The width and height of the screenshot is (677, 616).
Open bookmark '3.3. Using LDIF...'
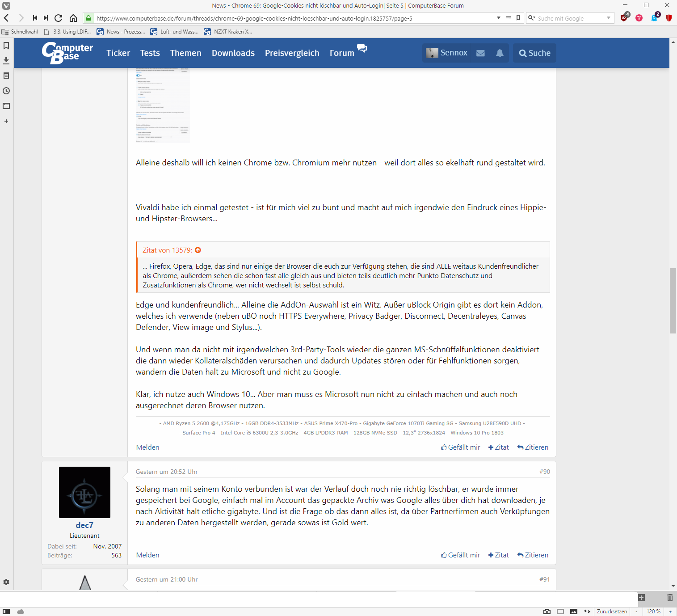[x=67, y=32]
